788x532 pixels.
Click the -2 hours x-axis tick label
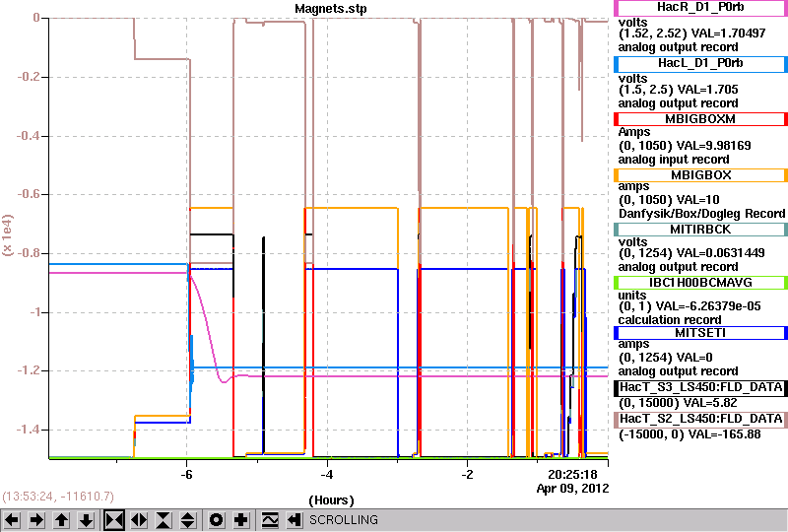[467, 475]
